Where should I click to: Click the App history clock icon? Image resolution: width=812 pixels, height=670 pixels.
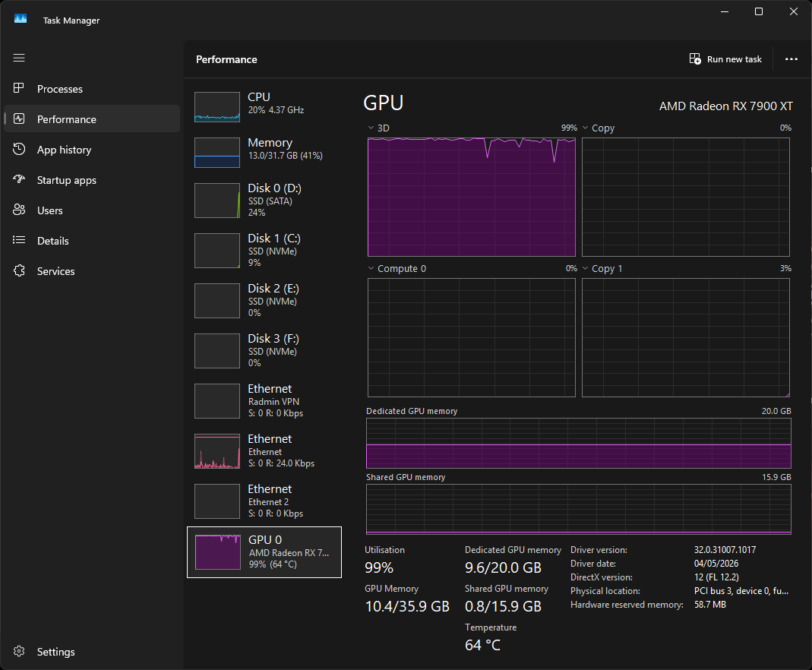pyautogui.click(x=19, y=149)
